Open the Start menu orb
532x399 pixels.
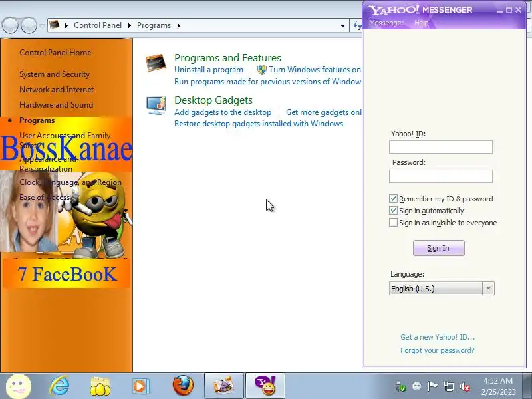coord(19,386)
